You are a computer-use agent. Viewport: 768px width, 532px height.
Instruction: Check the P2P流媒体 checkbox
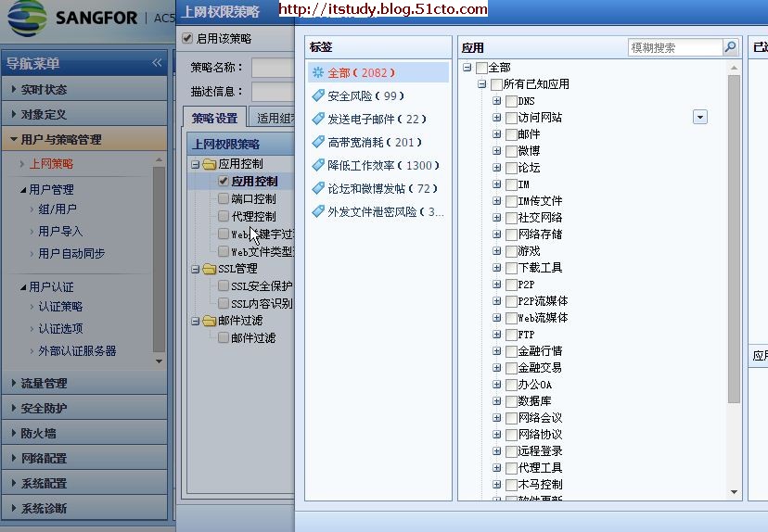point(511,301)
